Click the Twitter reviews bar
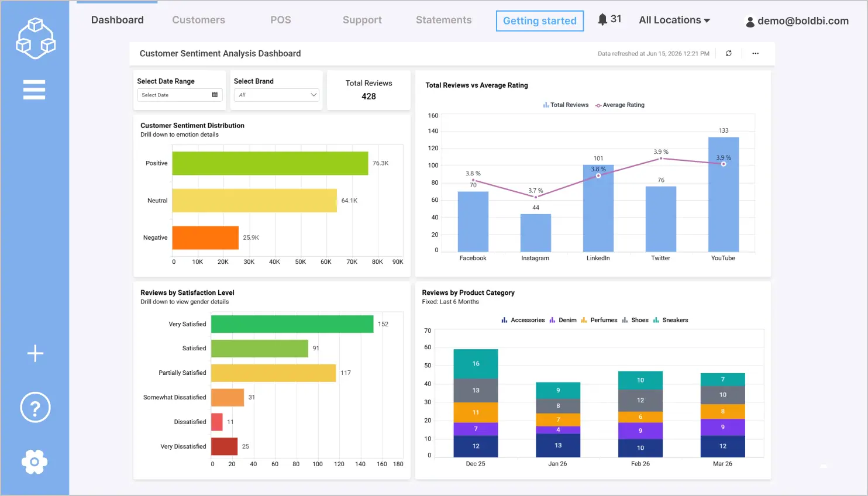The image size is (868, 496). (x=661, y=219)
